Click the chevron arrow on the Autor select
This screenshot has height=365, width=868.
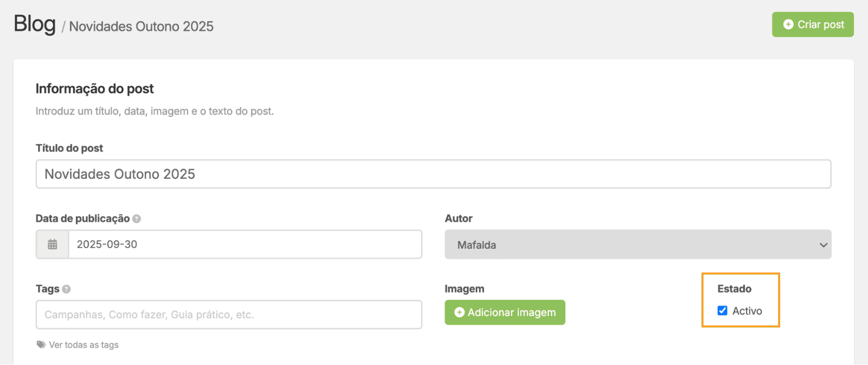pyautogui.click(x=823, y=245)
